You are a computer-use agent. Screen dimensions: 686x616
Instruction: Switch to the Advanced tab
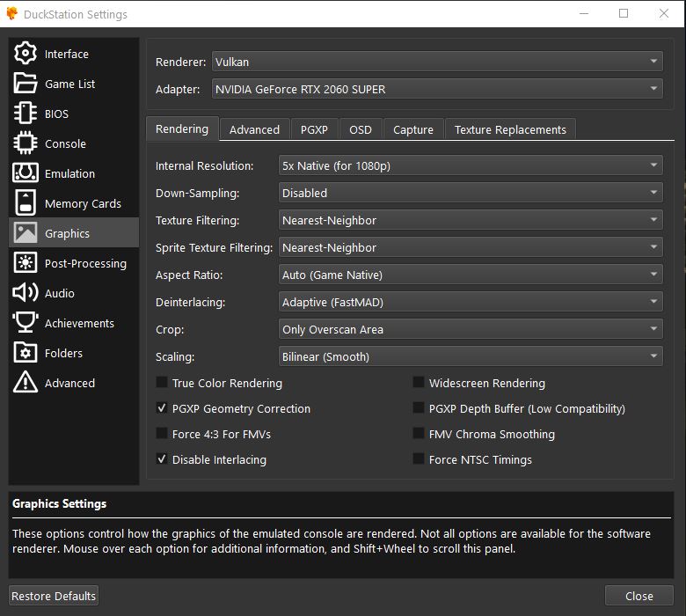pyautogui.click(x=255, y=129)
